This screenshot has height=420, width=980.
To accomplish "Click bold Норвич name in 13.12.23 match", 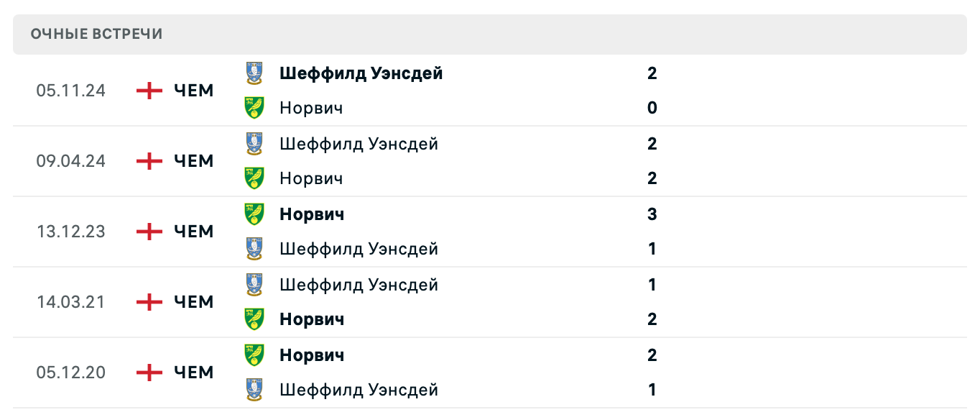I will 312,214.
